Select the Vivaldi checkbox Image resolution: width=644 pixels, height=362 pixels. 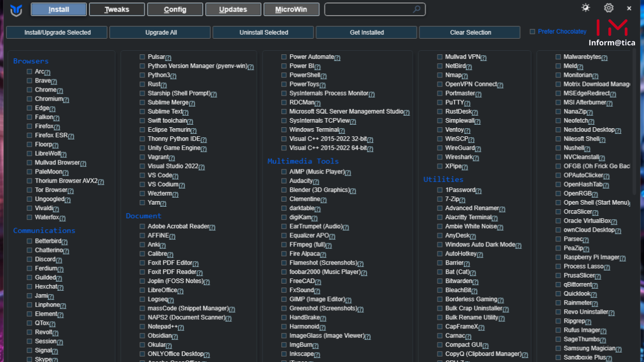pos(30,208)
